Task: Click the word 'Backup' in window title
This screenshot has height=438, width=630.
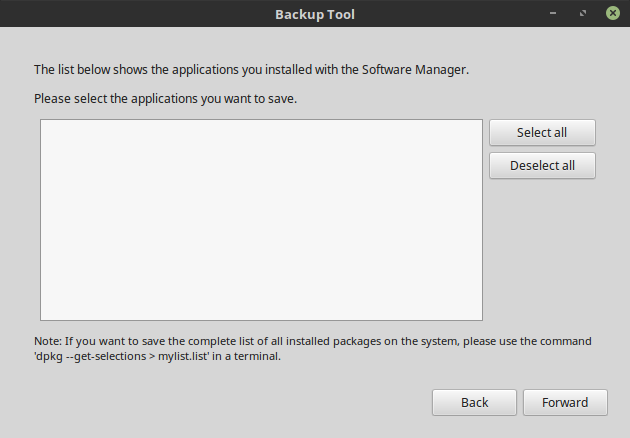Action: click(x=298, y=15)
